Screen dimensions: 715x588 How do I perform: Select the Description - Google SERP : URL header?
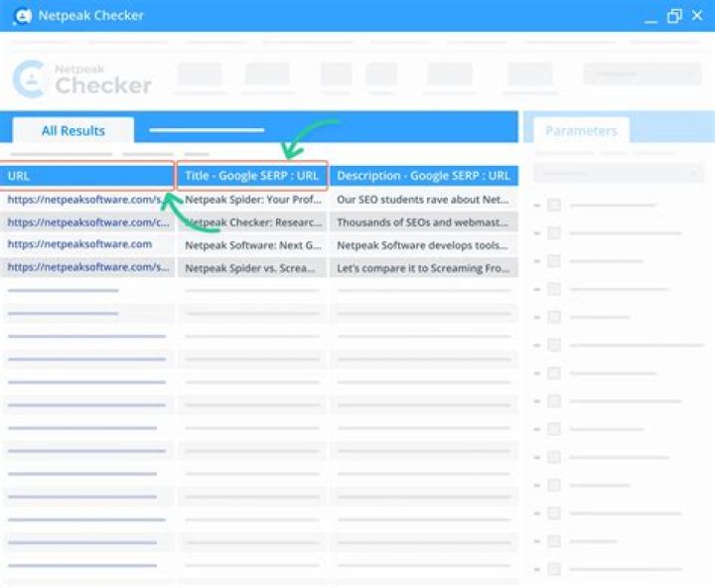coord(423,176)
